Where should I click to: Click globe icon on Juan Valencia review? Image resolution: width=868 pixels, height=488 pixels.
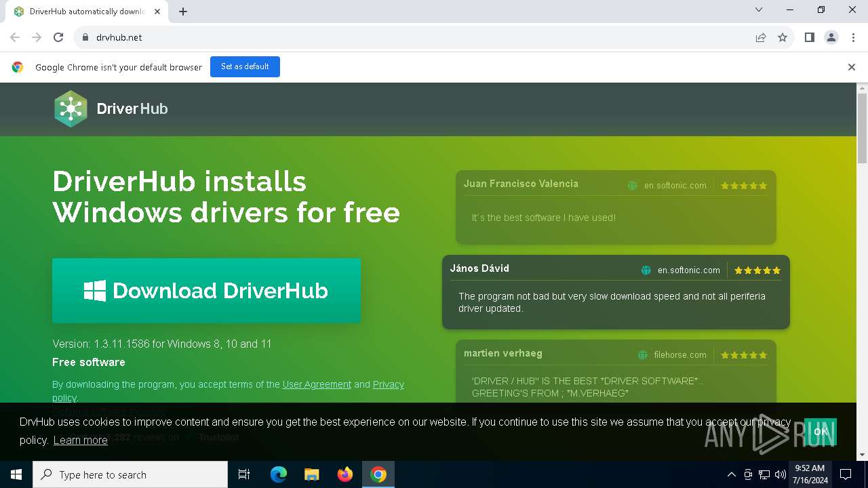pos(633,186)
